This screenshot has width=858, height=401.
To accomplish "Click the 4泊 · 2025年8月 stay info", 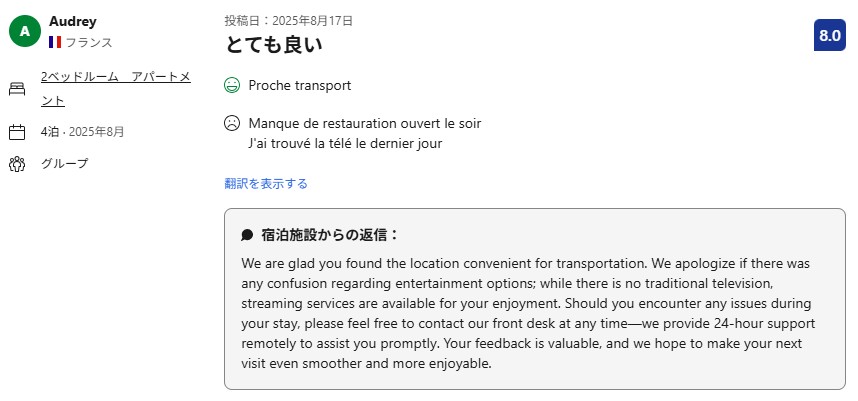I will [82, 132].
